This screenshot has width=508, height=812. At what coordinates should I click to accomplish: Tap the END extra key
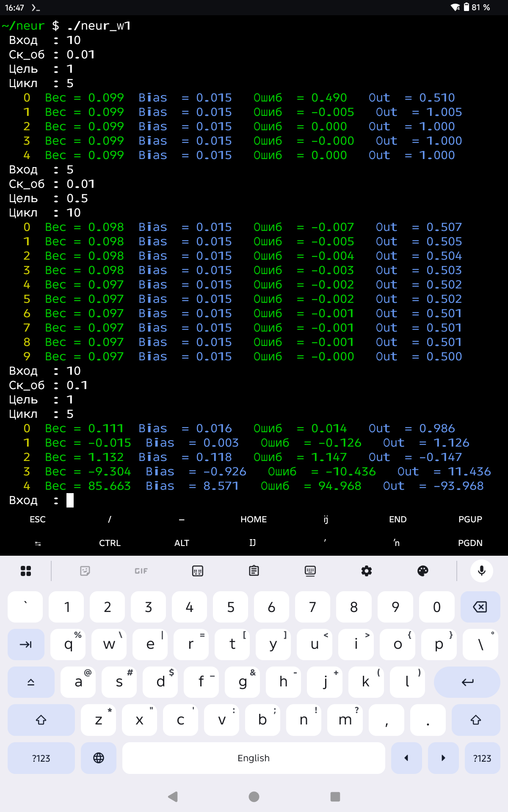point(398,519)
